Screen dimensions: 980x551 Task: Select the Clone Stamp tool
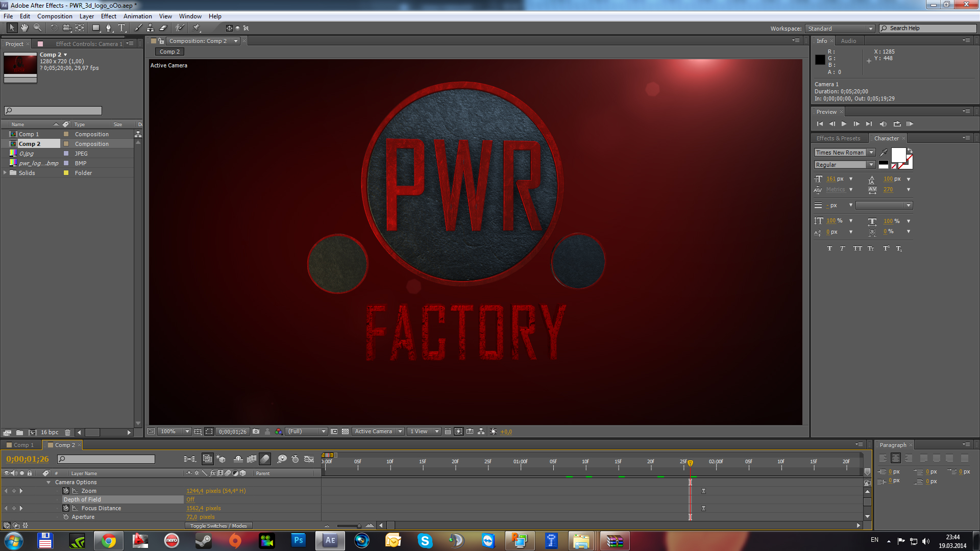(x=150, y=28)
